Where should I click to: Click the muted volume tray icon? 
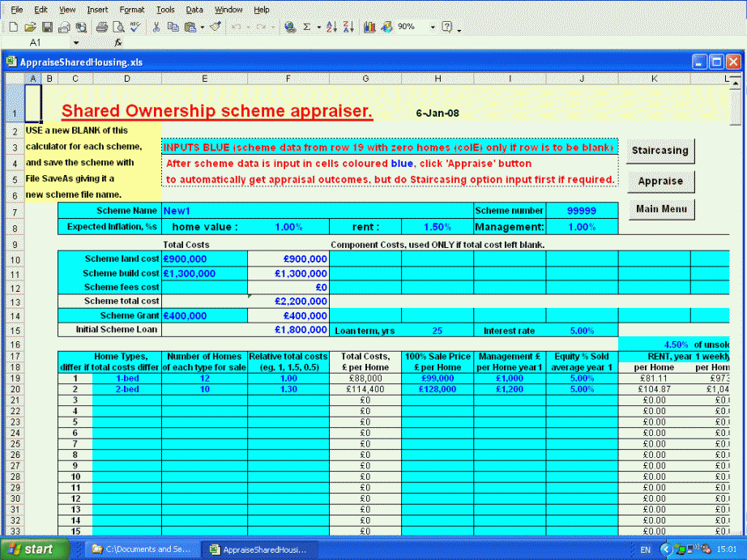click(x=706, y=549)
